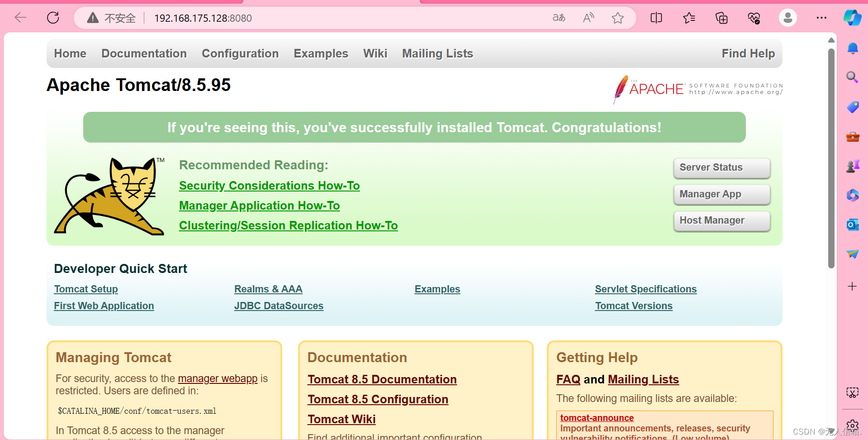Open the sidebar paper plane Drop icon
This screenshot has width=868, height=440.
(853, 254)
